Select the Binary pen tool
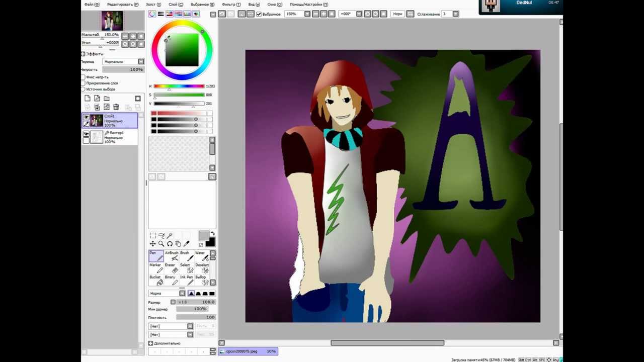 (x=172, y=280)
